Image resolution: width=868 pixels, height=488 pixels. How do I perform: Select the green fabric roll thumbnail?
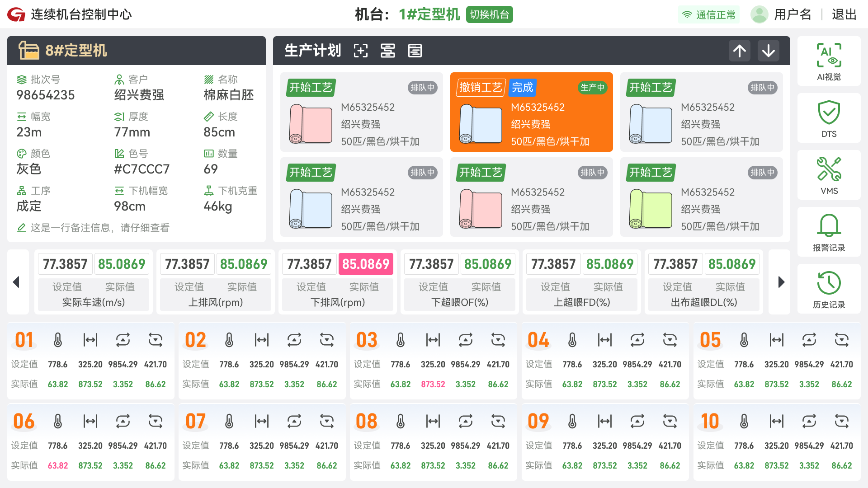(651, 209)
